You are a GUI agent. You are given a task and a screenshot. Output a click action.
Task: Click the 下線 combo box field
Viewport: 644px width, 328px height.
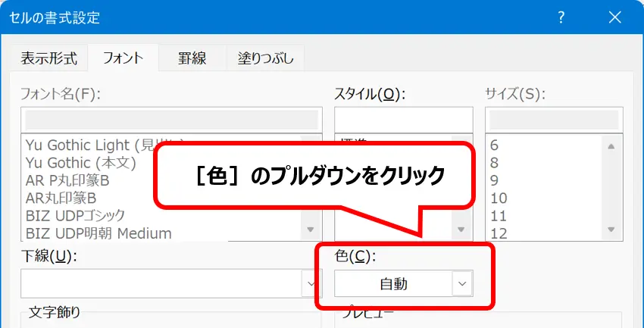tap(172, 283)
